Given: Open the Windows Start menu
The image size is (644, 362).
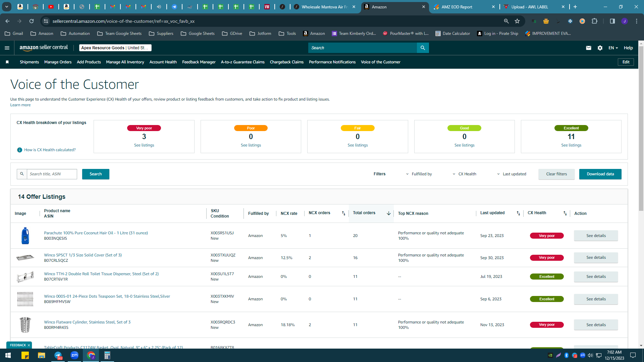Looking at the screenshot, I should coord(8,355).
